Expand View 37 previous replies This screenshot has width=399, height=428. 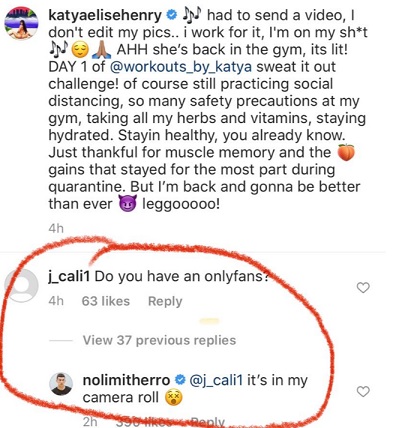[x=159, y=340]
